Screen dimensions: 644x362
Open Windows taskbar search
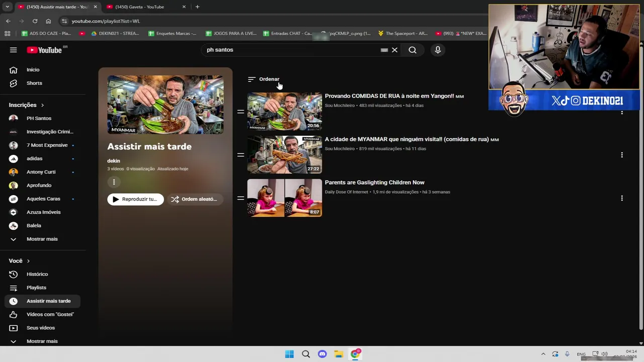(x=306, y=354)
